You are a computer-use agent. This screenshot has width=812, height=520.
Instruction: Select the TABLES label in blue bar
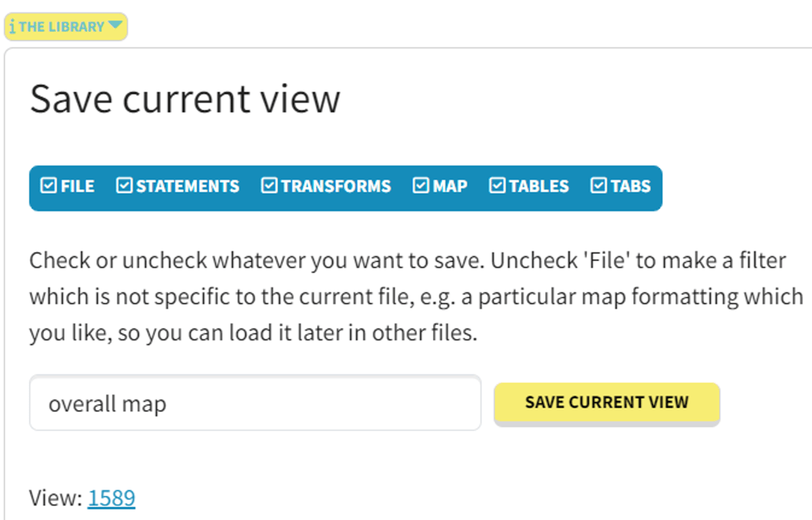point(539,186)
